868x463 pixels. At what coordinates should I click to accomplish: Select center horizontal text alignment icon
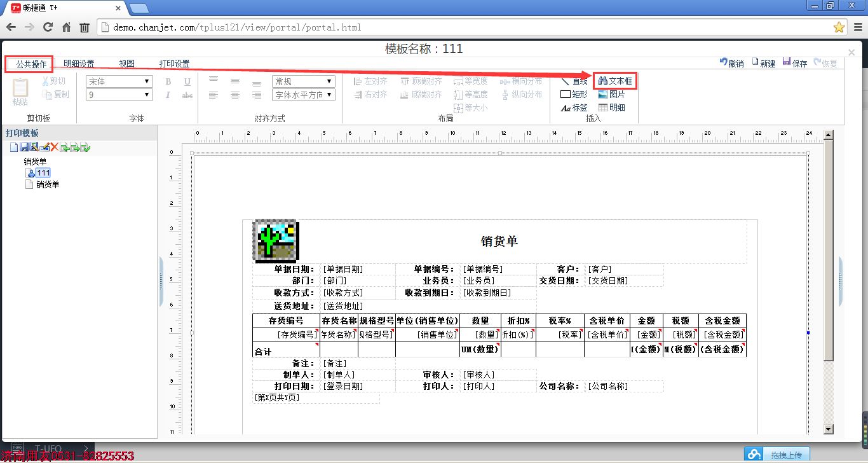coord(235,95)
